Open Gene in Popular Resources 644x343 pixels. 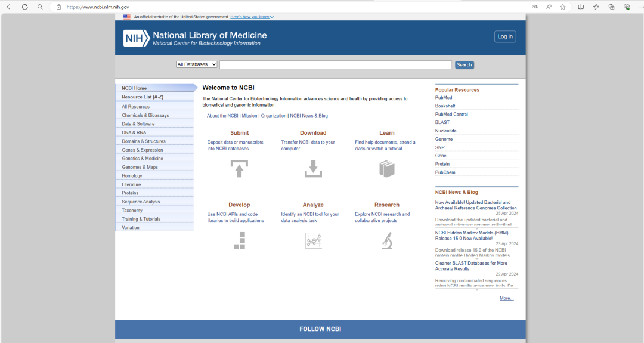point(441,156)
